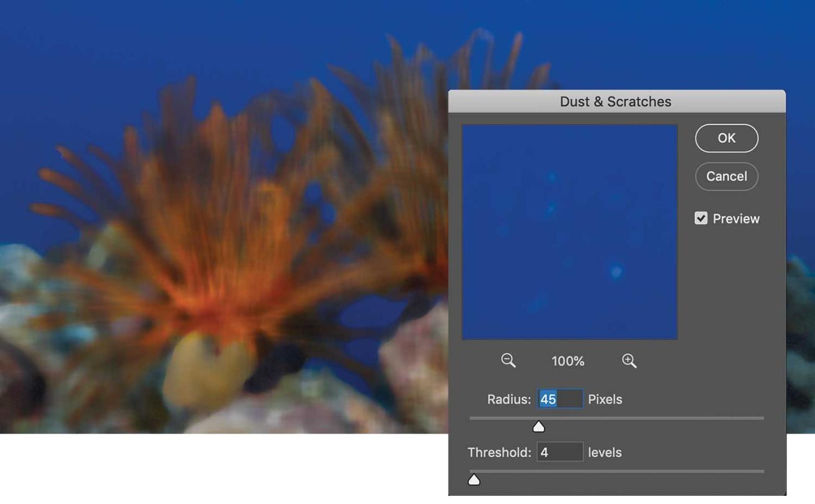Click the far right end of Threshold slider track
The height and width of the screenshot is (504, 815).
tap(761, 472)
